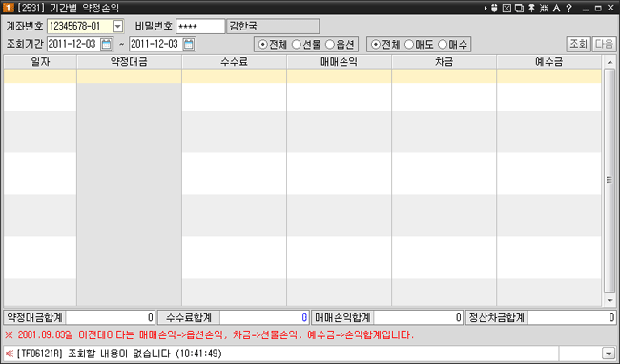The height and width of the screenshot is (364, 620).
Task: Pin the window with pushpin icon
Action: (532, 8)
